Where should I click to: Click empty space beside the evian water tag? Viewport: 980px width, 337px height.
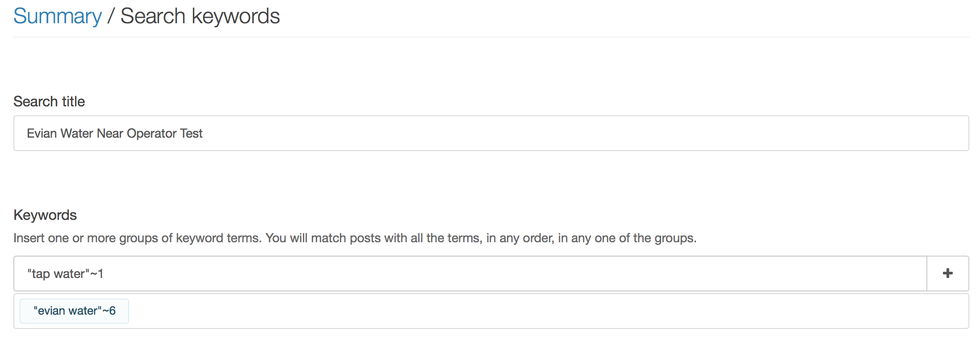(536, 311)
